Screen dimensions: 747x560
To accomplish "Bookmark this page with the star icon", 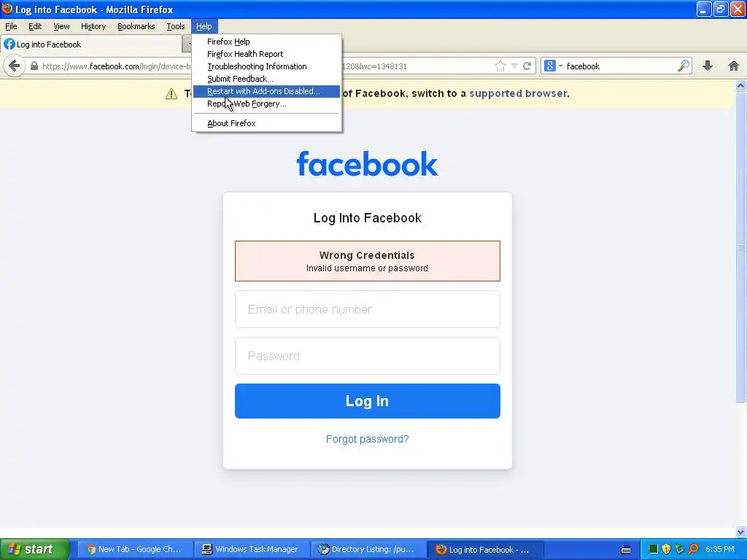I will pos(500,66).
